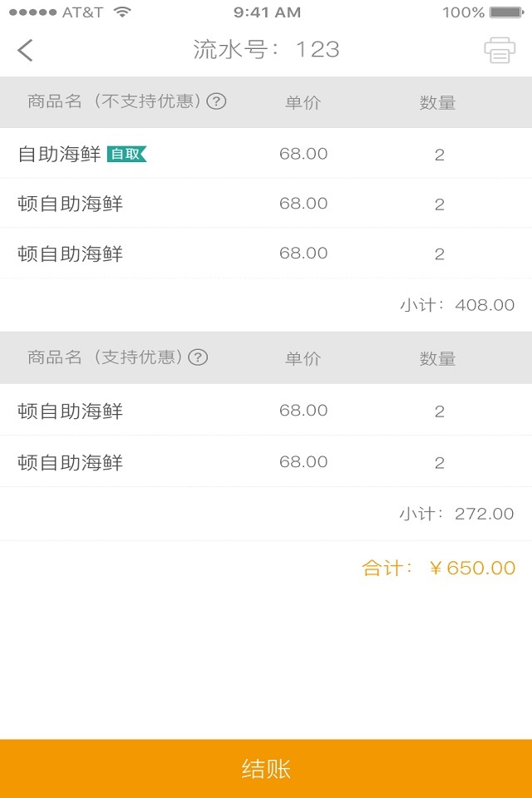This screenshot has height=798, width=532.
Task: Tap the signal strength dots
Action: tap(32, 12)
